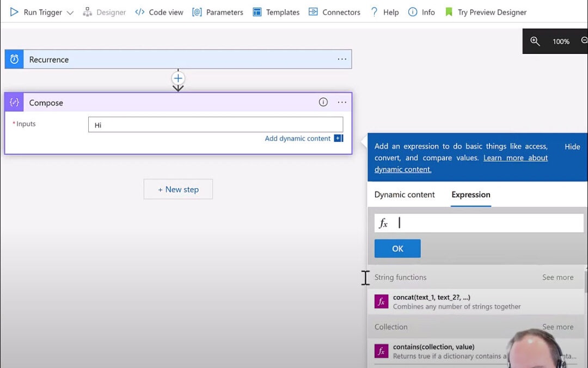This screenshot has height=368, width=588.
Task: Click the Add dynamic content link
Action: [x=298, y=138]
